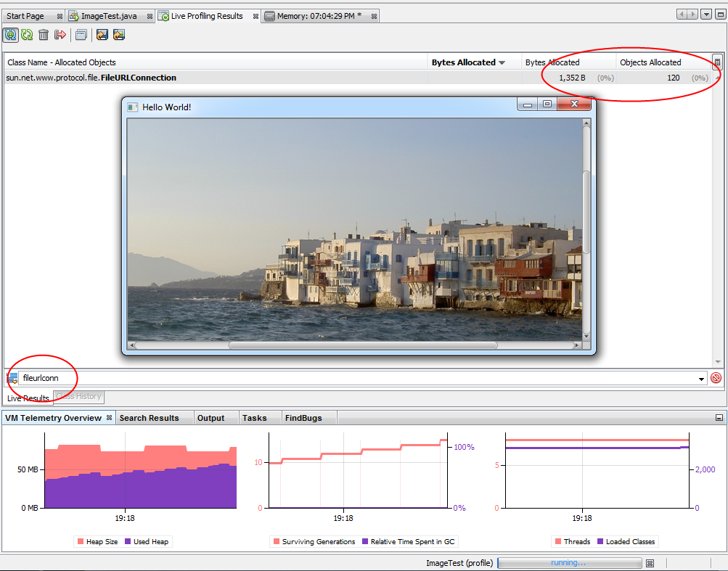Click the green Update Results Now icon

pos(27,35)
